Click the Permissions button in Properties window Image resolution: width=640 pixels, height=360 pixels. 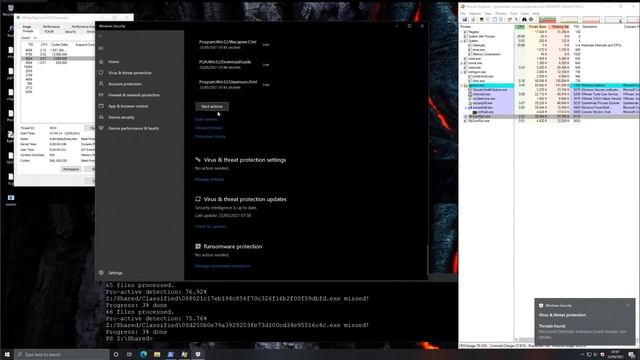71,169
